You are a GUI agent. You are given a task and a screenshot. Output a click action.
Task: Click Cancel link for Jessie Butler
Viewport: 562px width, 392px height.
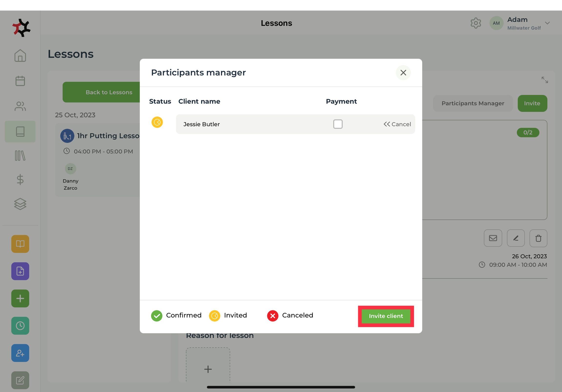[x=397, y=124]
